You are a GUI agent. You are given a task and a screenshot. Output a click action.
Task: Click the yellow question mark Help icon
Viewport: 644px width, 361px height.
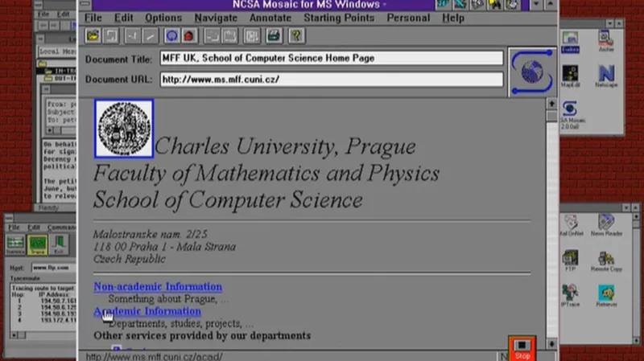pyautogui.click(x=296, y=36)
